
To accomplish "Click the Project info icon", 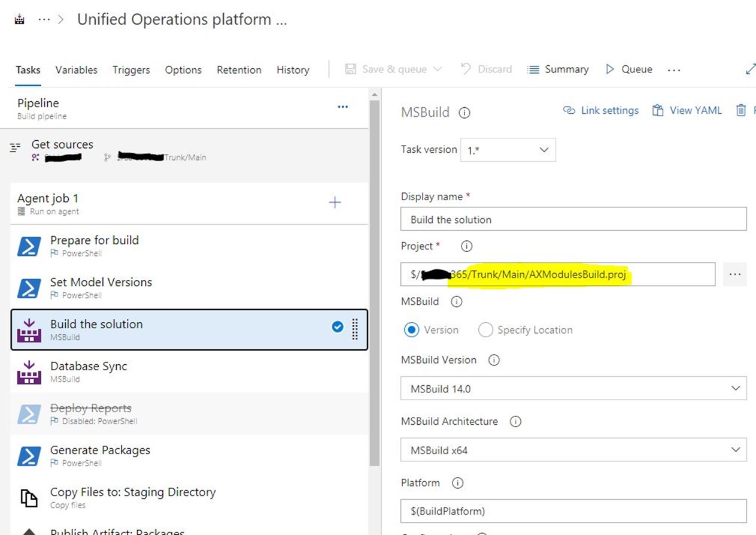I will (467, 246).
